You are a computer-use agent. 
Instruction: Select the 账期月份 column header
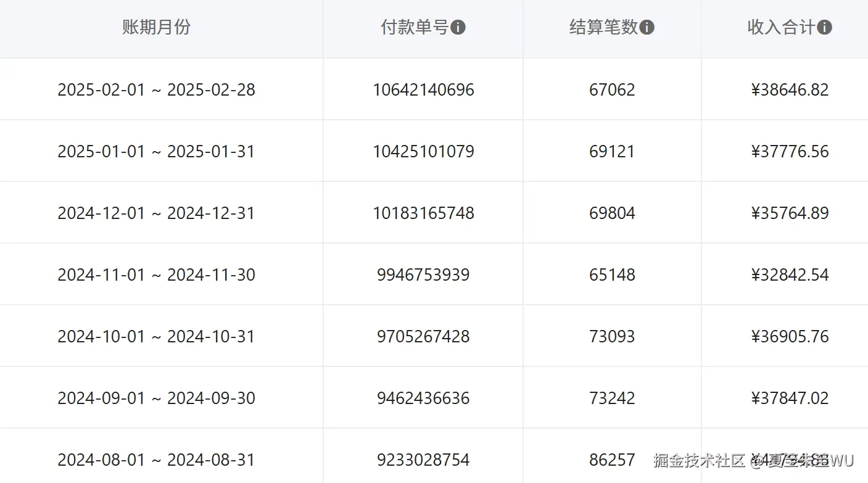coord(155,28)
